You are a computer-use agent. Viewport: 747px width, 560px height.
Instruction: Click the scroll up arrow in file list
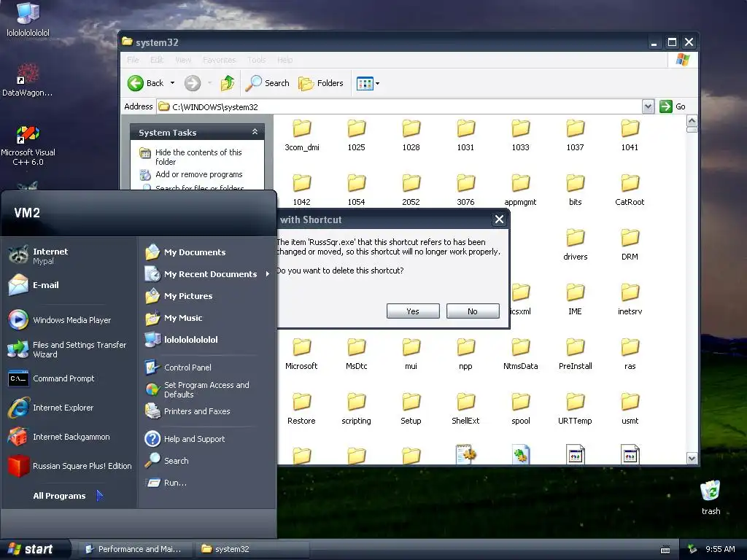click(692, 120)
